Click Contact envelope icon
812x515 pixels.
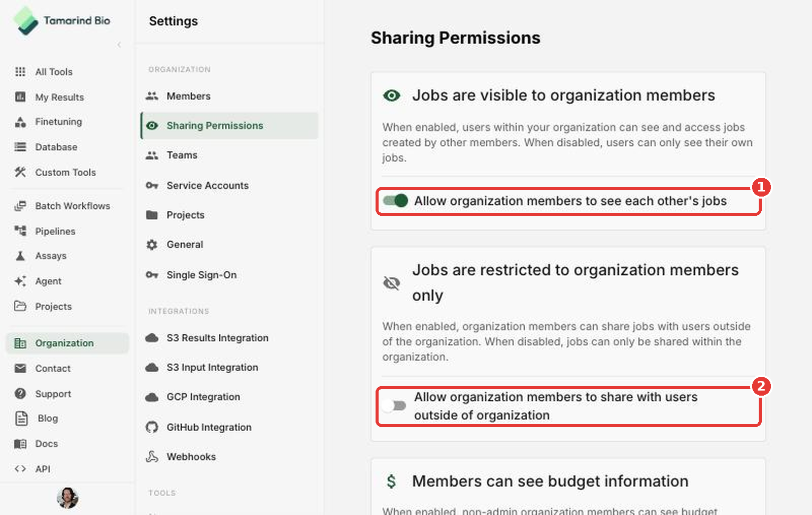[20, 368]
